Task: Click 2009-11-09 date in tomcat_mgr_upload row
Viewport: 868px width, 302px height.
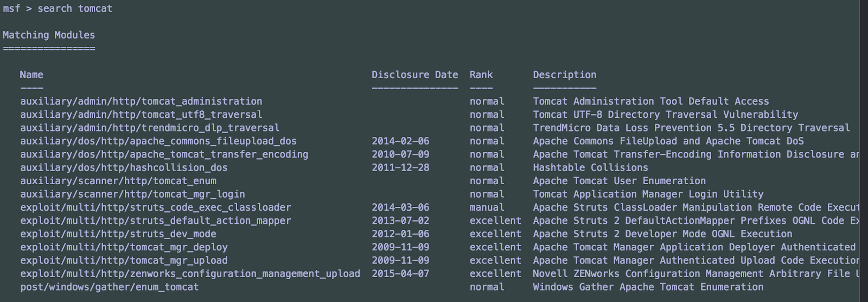Action: 400,261
